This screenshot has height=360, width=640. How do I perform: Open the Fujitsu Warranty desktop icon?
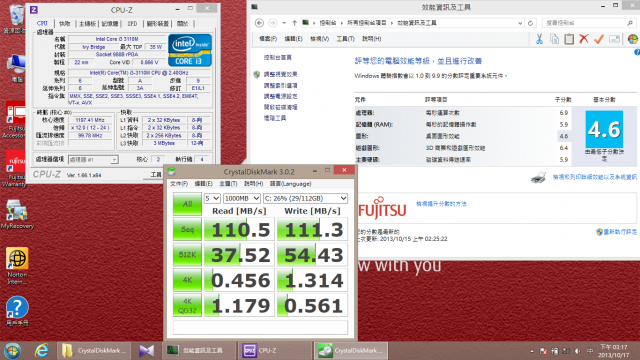[x=15, y=169]
